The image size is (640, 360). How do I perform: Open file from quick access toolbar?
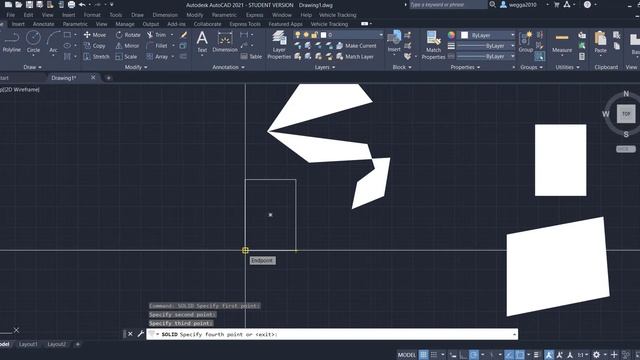[19, 4]
